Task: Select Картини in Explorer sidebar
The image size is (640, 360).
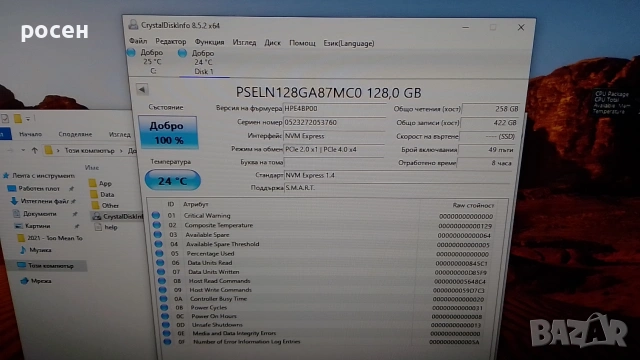Action: pyautogui.click(x=38, y=226)
